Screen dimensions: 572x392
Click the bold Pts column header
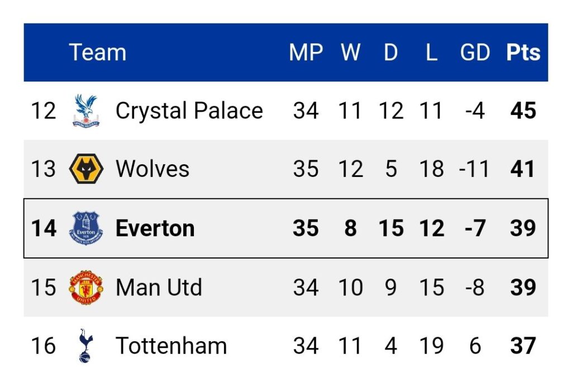coord(523,52)
